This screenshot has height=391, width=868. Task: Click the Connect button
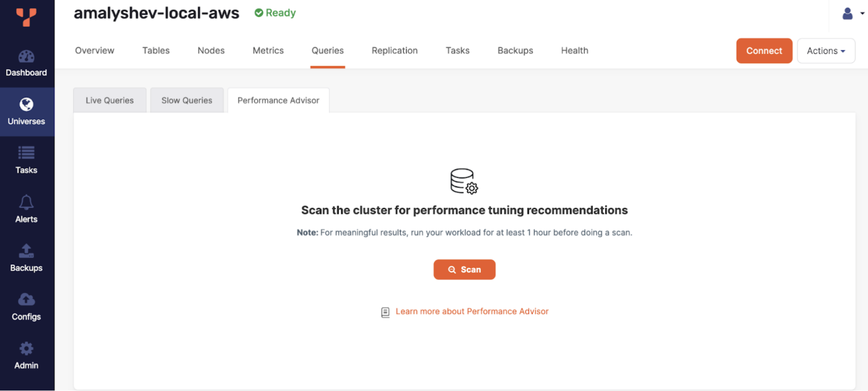tap(764, 50)
